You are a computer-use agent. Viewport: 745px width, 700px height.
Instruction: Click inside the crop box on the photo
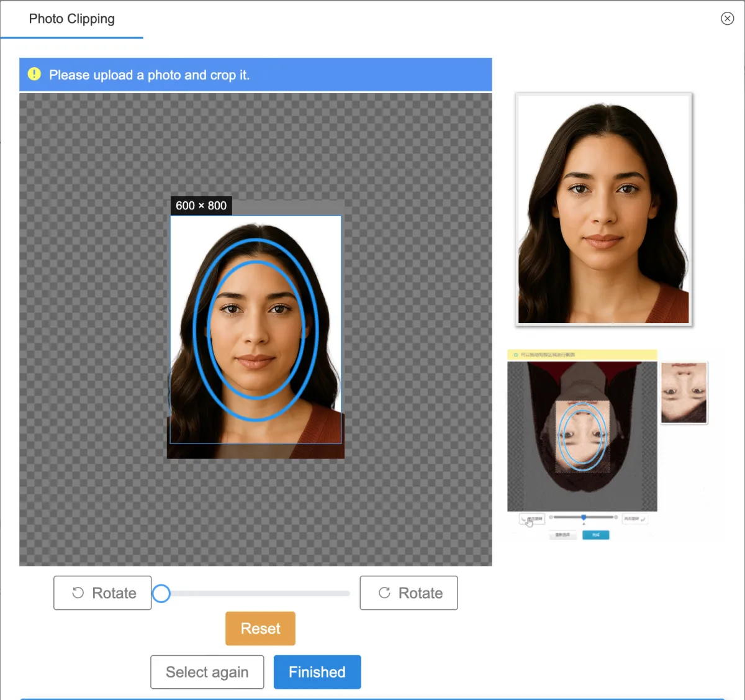point(256,330)
